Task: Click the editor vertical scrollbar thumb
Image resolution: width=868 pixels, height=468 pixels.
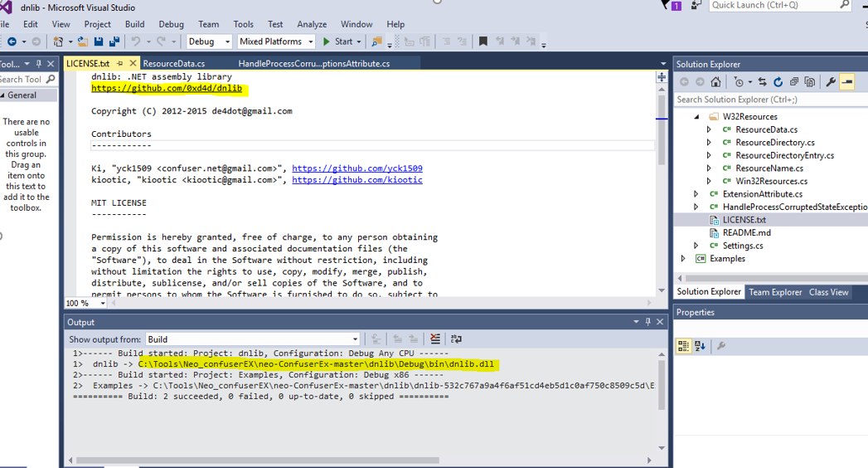Action: click(662, 129)
